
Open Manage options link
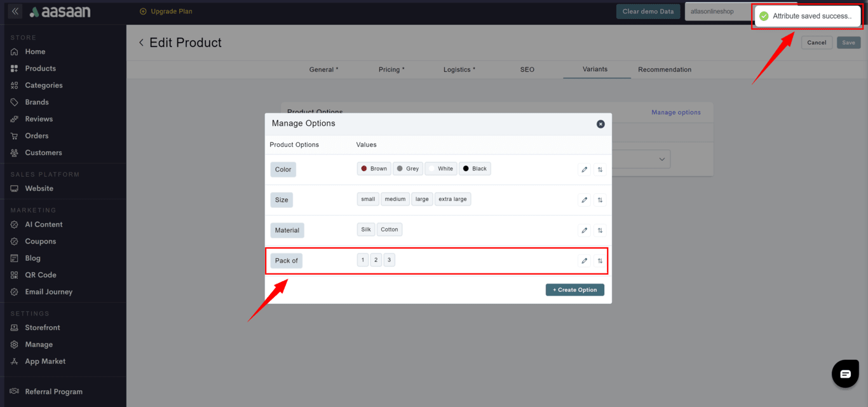click(x=675, y=113)
